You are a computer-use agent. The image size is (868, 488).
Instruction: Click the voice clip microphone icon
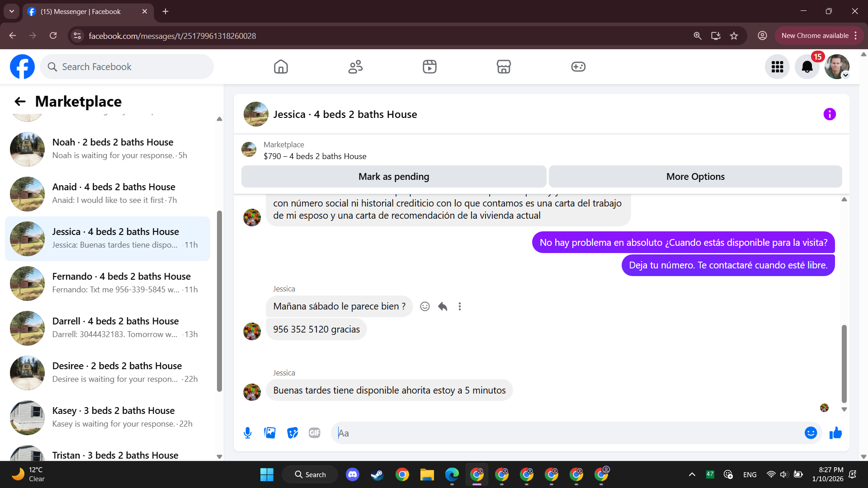click(x=247, y=433)
